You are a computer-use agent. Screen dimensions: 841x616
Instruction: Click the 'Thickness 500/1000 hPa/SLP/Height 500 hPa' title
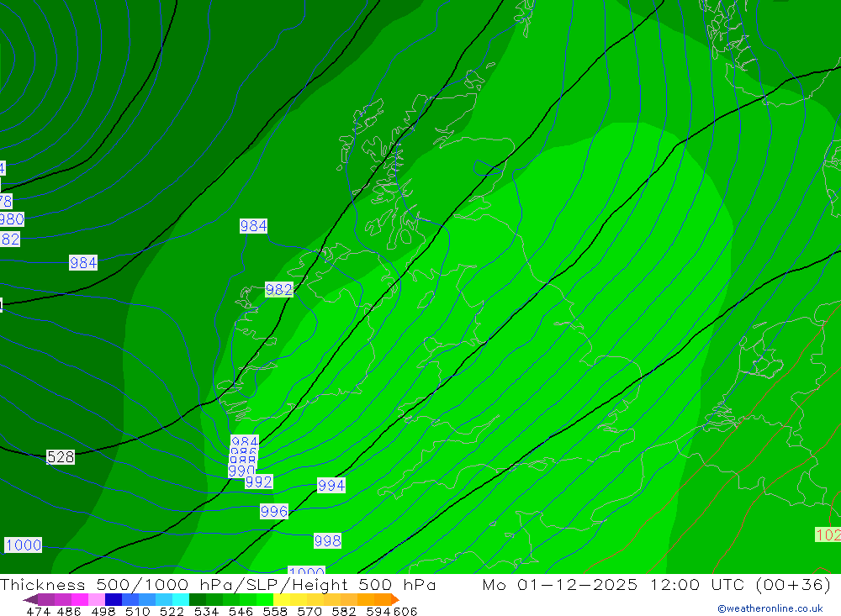(x=218, y=584)
